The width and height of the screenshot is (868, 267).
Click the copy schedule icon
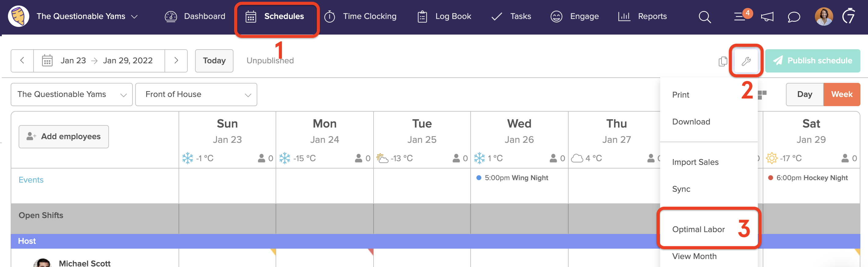point(722,61)
